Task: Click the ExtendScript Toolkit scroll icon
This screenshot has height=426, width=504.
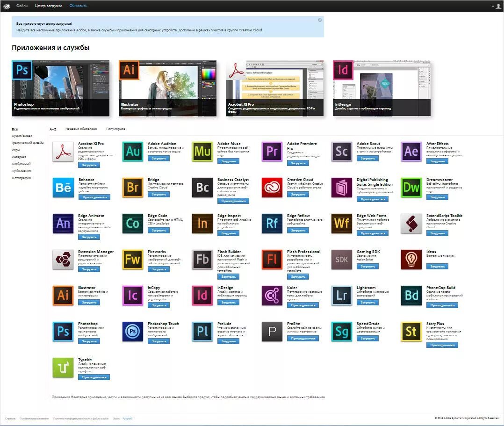Action: (x=411, y=224)
